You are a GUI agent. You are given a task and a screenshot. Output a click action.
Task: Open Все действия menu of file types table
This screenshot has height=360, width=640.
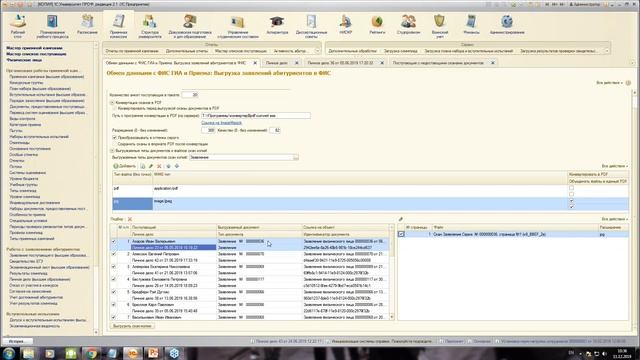(615, 166)
